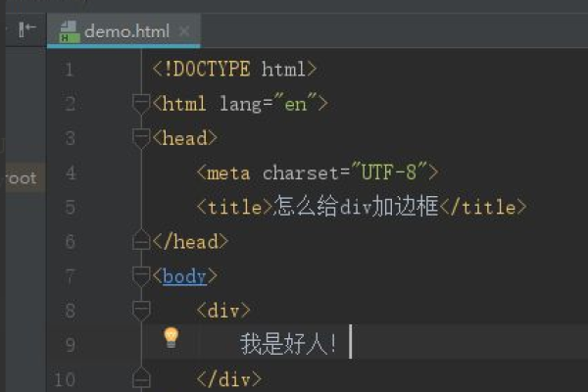Click the "UTF-8" charset value
Image resolution: width=588 pixels, height=392 pixels.
[388, 171]
